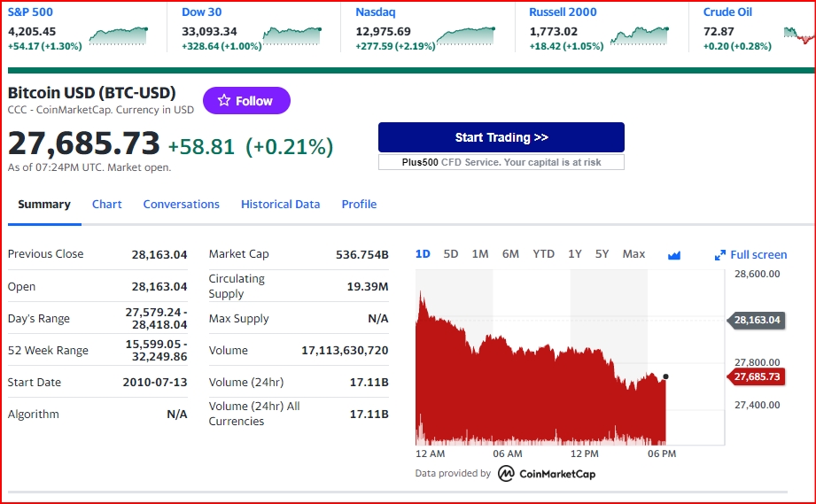Click the 12 PM chart axis label
Image resolution: width=816 pixels, height=504 pixels.
tap(585, 454)
